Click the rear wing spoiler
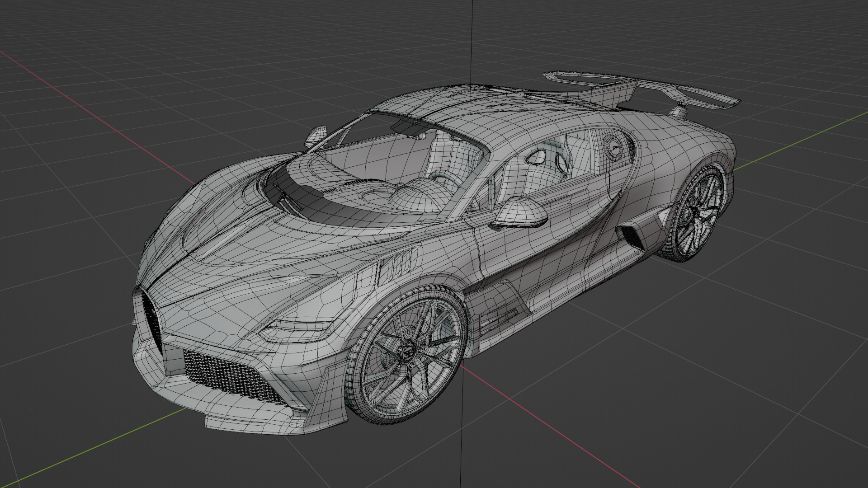Screen dimensions: 868x488 tap(642, 89)
